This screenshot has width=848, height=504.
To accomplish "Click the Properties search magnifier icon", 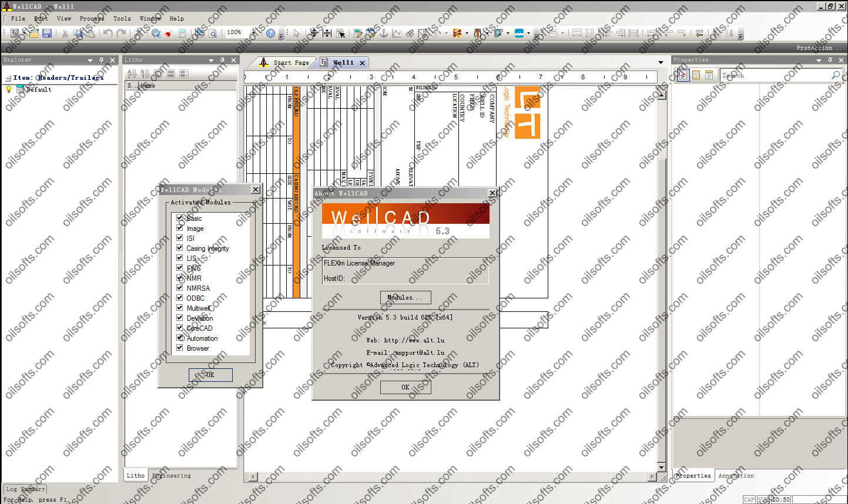I will pyautogui.click(x=836, y=75).
